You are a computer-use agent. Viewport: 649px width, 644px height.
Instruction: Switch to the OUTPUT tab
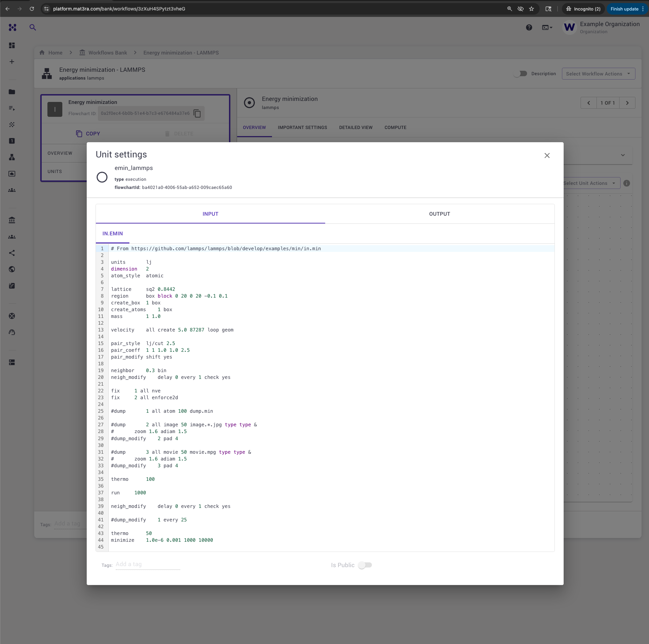click(x=440, y=214)
